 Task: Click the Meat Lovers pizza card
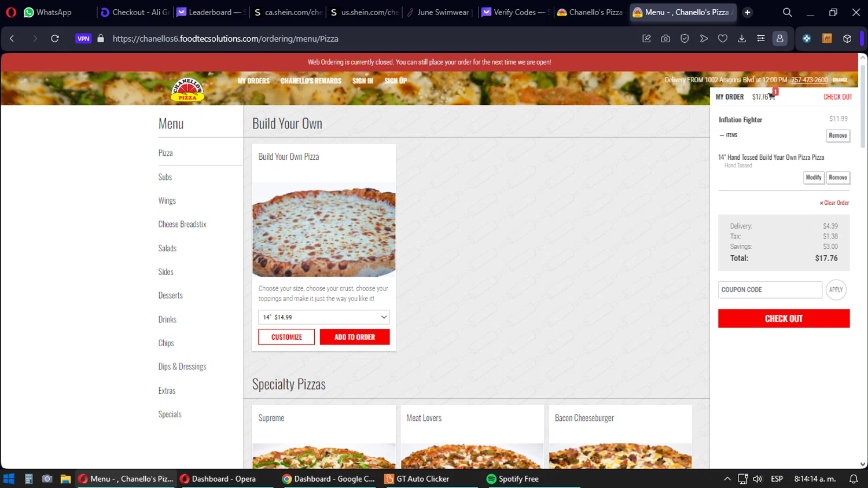click(x=472, y=437)
